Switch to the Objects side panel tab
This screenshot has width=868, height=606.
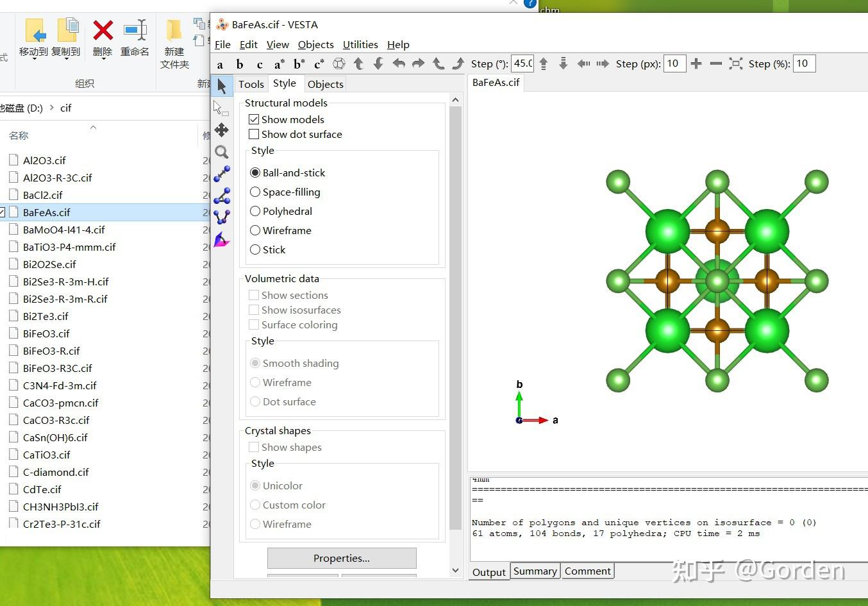(x=325, y=84)
